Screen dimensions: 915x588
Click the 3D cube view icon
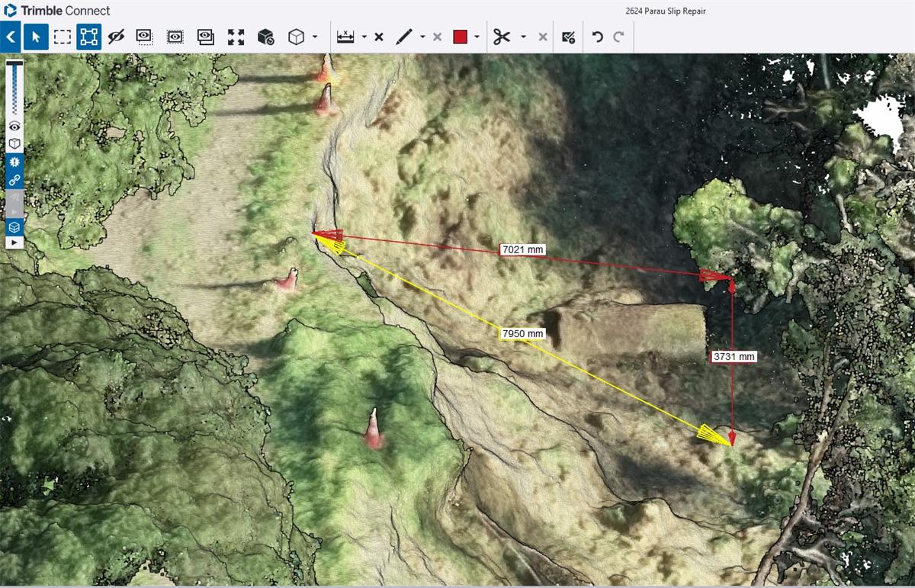tap(296, 37)
